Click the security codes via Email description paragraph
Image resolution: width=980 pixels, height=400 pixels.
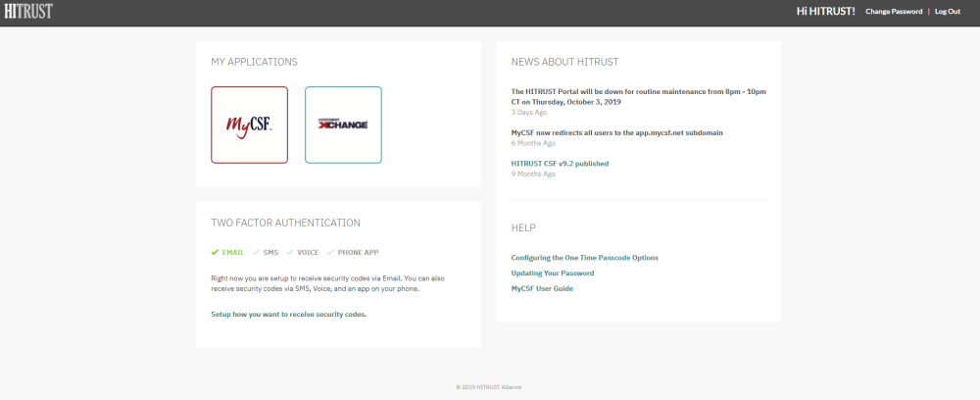point(328,283)
